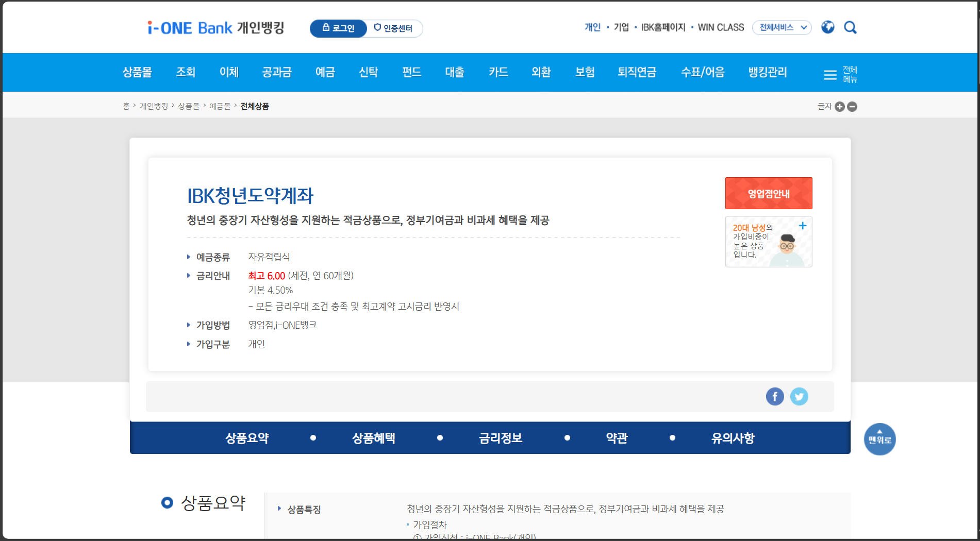
Task: Open the 인증센터 button
Action: [x=394, y=28]
